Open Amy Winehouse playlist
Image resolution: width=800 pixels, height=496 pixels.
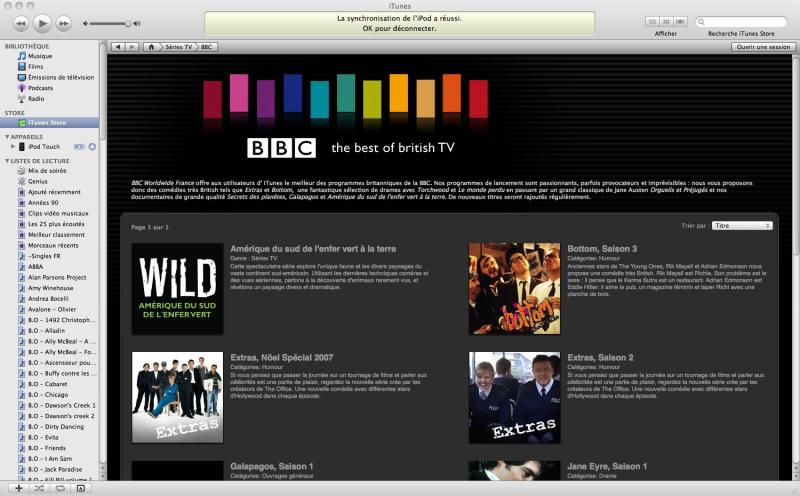click(51, 288)
